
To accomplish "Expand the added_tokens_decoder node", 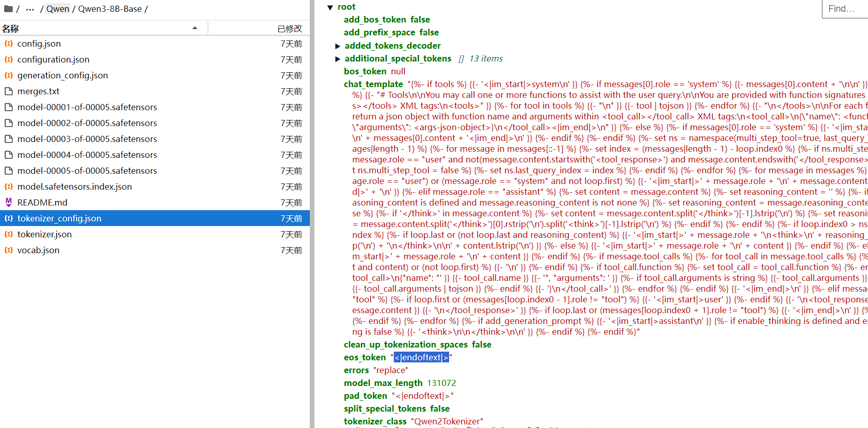I will 337,46.
